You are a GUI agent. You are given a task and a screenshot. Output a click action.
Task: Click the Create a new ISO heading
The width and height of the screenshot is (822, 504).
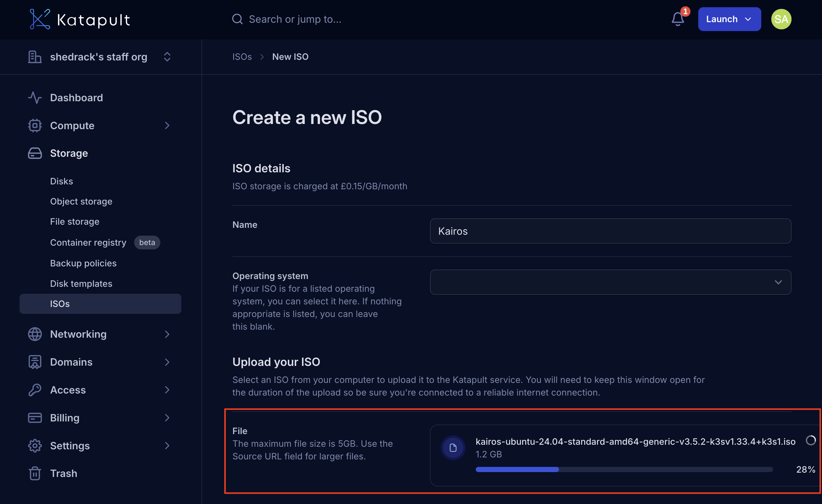(307, 117)
